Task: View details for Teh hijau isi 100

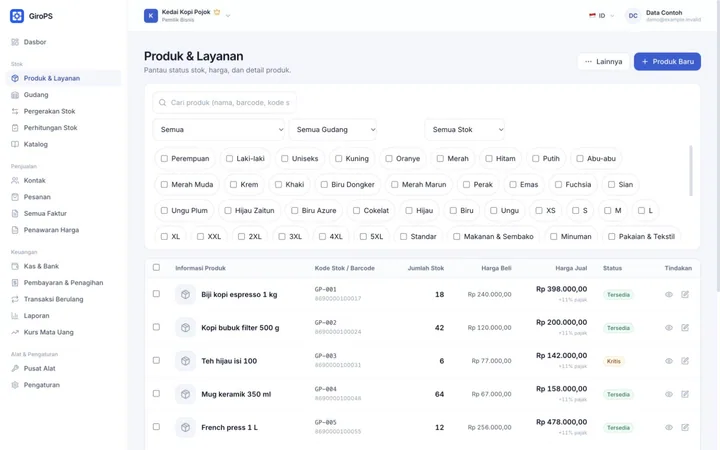Action: pyautogui.click(x=669, y=361)
